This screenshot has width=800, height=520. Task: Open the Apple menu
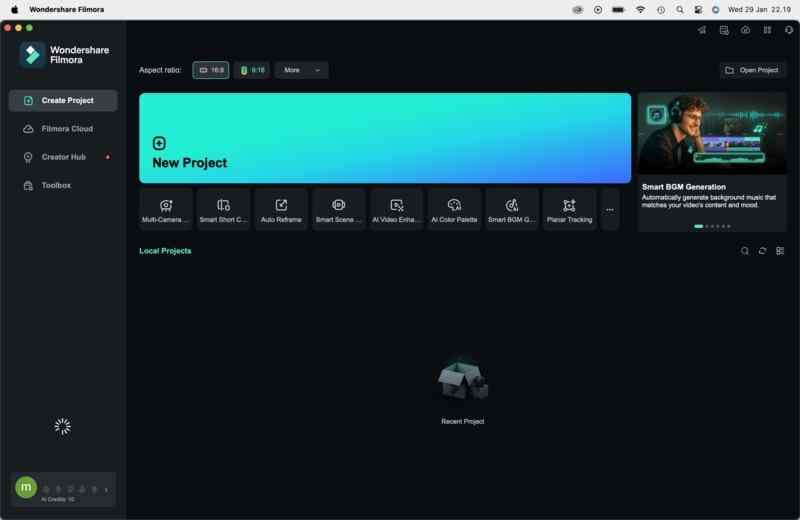click(x=14, y=9)
